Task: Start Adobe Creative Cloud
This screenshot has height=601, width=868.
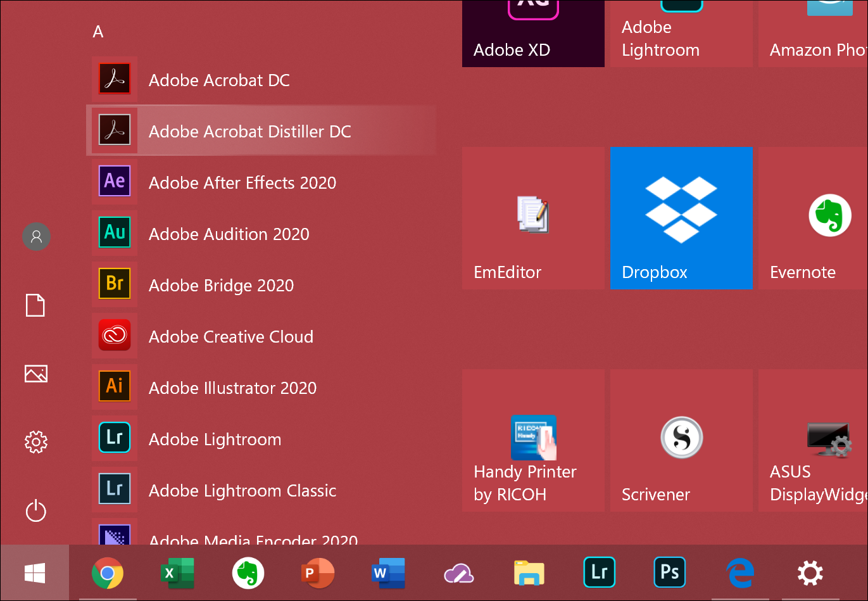Action: coord(261,336)
